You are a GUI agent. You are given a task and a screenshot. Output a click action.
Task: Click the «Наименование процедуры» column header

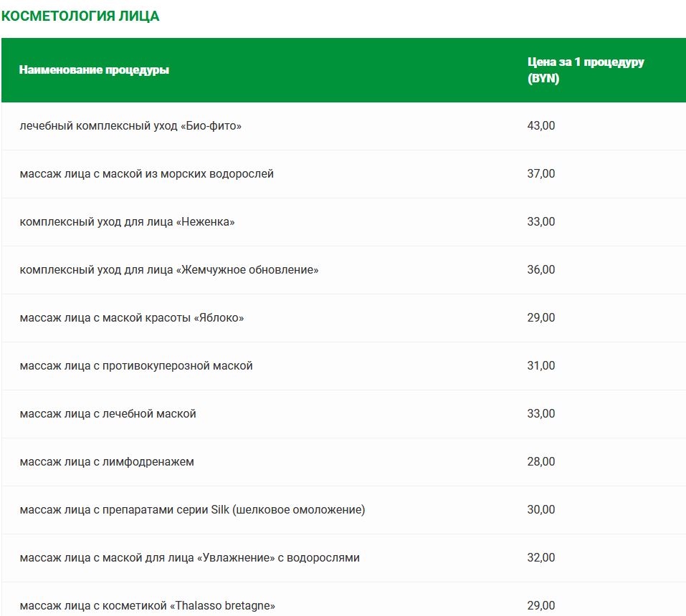click(94, 70)
